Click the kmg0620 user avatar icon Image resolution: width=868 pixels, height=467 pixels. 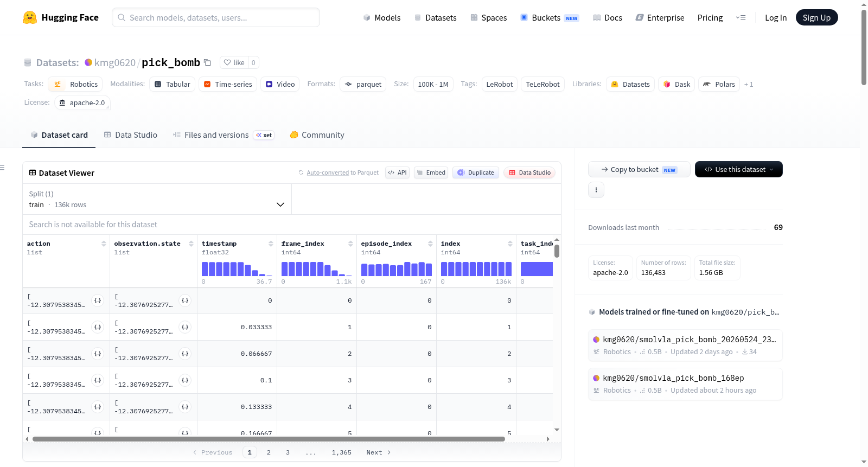tap(88, 62)
